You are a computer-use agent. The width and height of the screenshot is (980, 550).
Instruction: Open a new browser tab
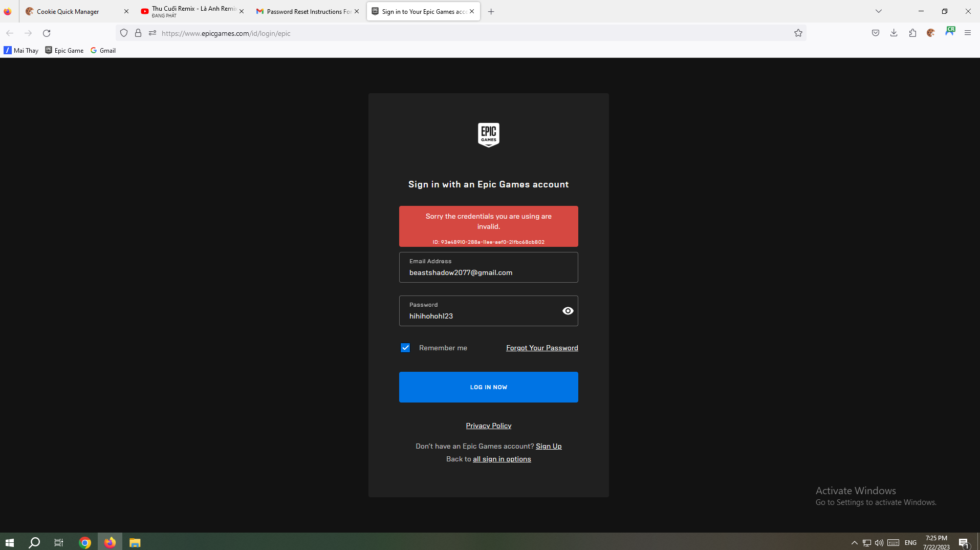pos(491,11)
